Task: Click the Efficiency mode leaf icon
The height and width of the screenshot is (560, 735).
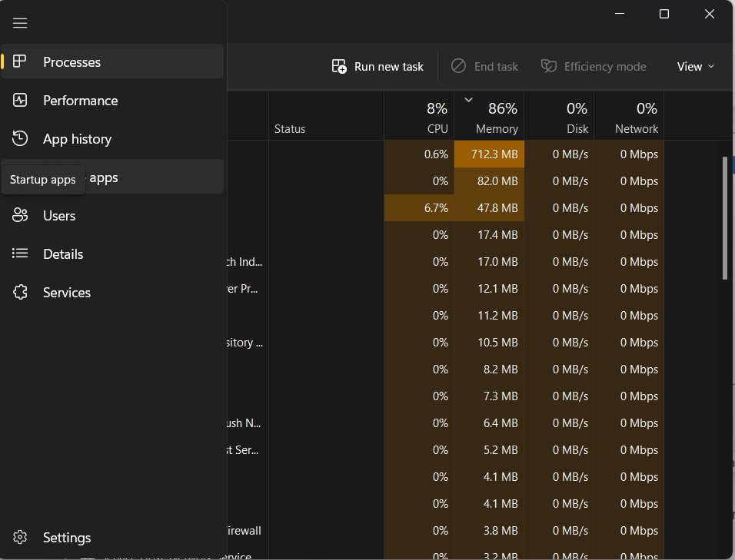Action: [x=549, y=66]
